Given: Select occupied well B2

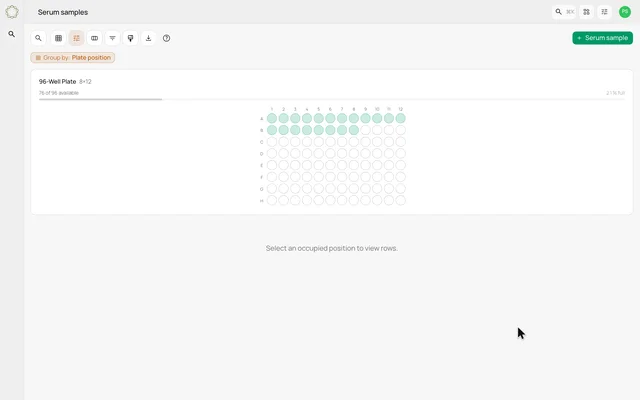Looking at the screenshot, I should point(284,130).
